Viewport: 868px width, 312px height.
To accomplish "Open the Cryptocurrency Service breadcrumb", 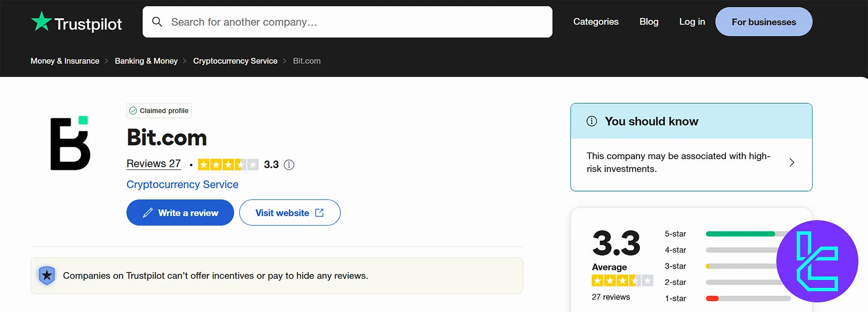I will pos(235,61).
